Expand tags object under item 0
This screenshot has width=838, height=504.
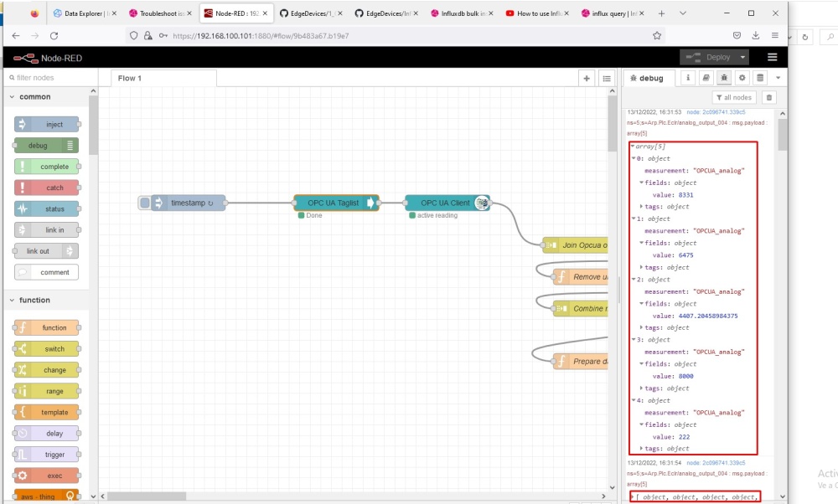click(642, 207)
